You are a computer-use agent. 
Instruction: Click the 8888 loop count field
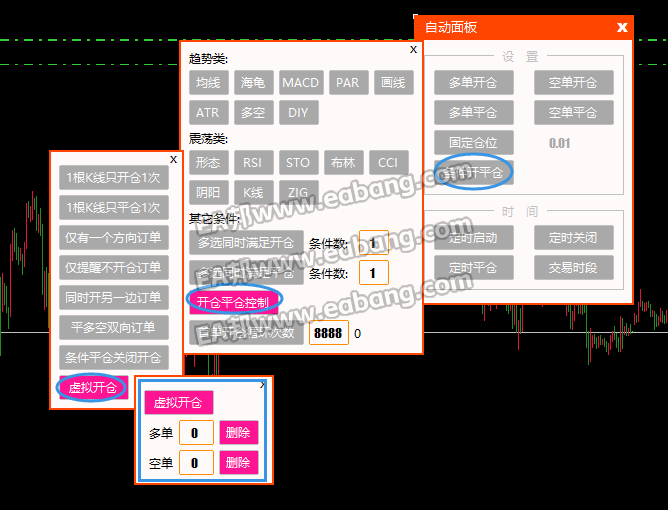point(328,333)
